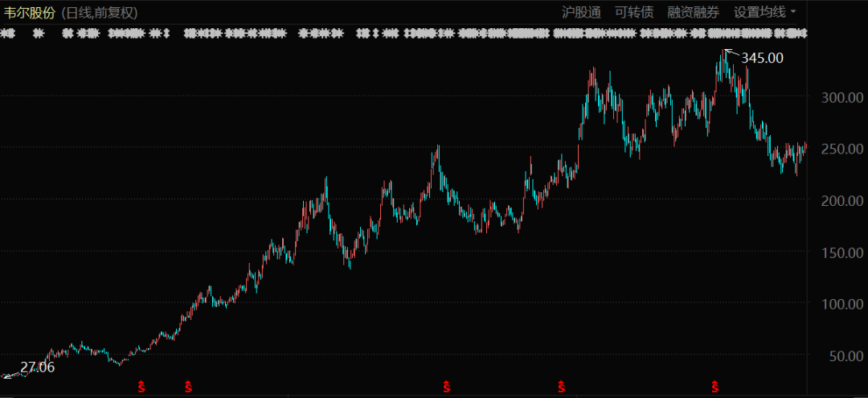The height and width of the screenshot is (398, 868).
Task: Select the middle red dividend marker icon
Action: 446,388
